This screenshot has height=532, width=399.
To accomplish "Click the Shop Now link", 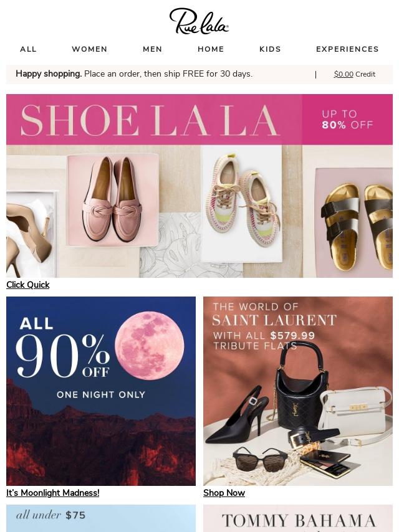I will tap(224, 493).
